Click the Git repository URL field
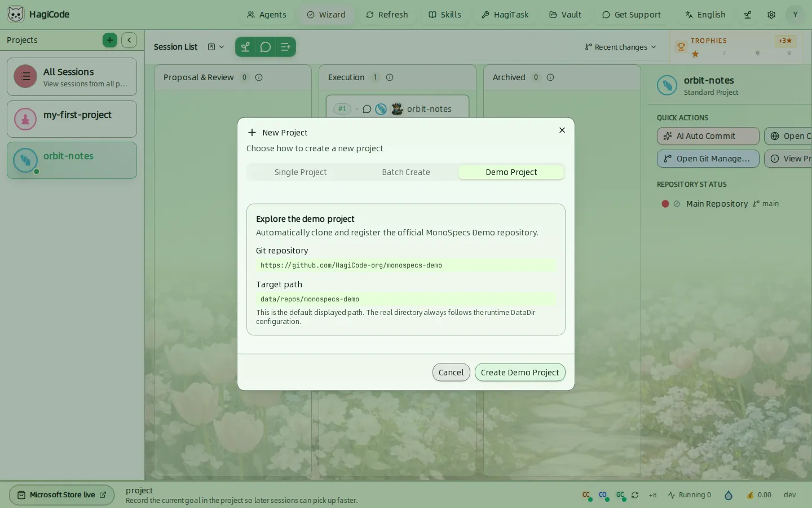Viewport: 812px width, 508px height. click(406, 265)
